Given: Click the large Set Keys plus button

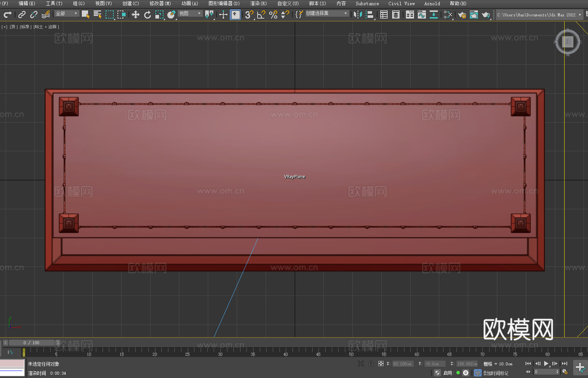Looking at the screenshot, I should click(580, 368).
